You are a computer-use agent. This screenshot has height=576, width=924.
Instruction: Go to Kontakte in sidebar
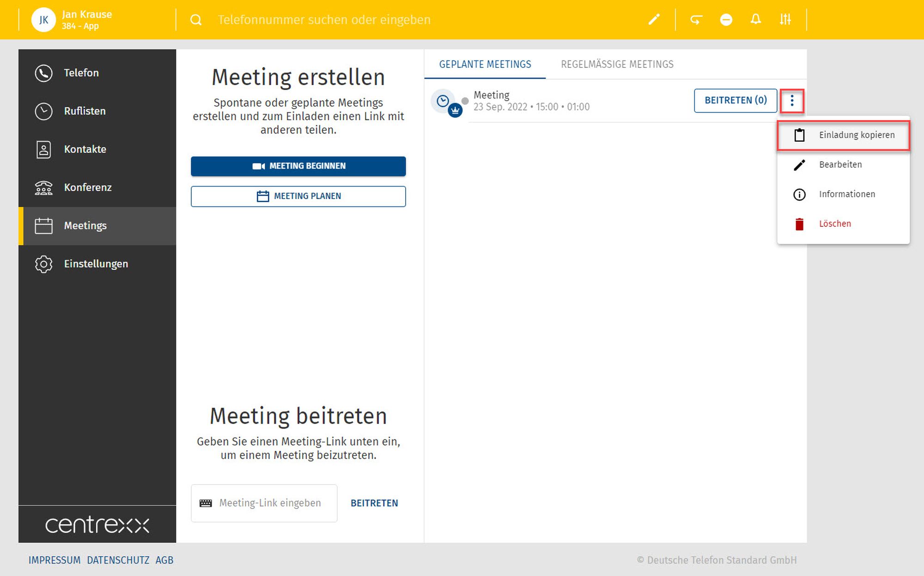(85, 149)
